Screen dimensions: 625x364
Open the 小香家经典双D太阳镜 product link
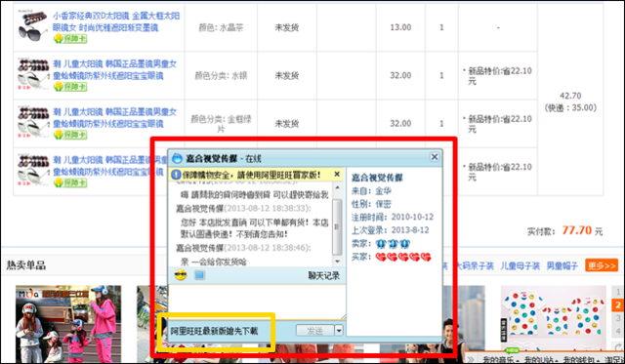tap(116, 21)
